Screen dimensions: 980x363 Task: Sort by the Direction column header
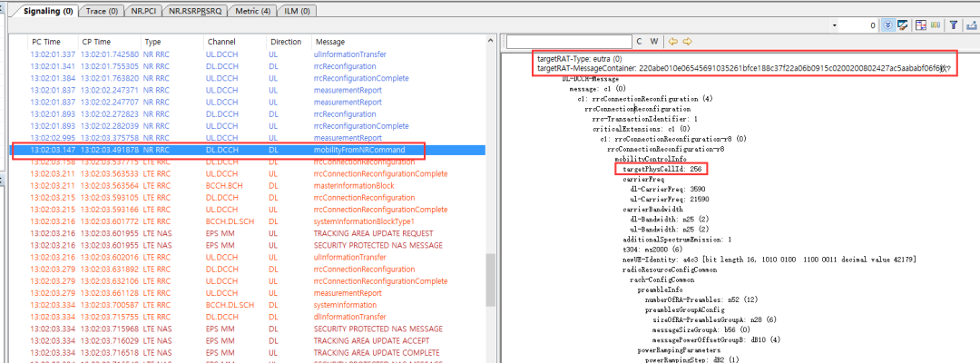pyautogui.click(x=289, y=42)
